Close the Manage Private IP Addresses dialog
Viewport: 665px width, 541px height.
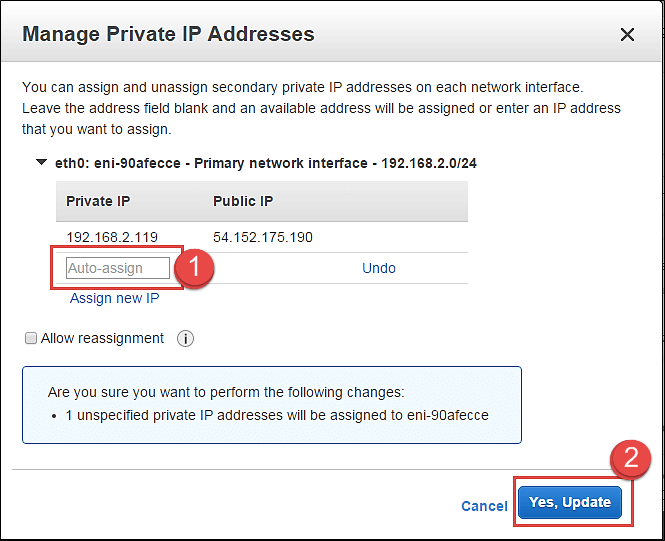point(627,34)
